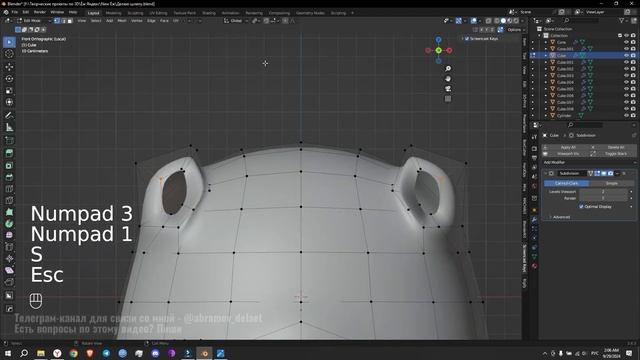Open the Modifiers wrench properties tab
640x360 pixels.
(x=534, y=220)
